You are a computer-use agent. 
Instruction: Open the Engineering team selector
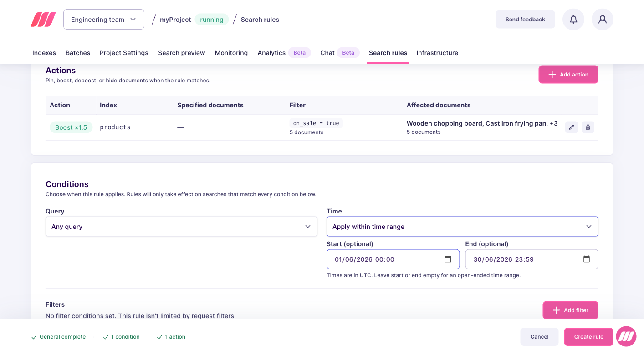(x=104, y=20)
